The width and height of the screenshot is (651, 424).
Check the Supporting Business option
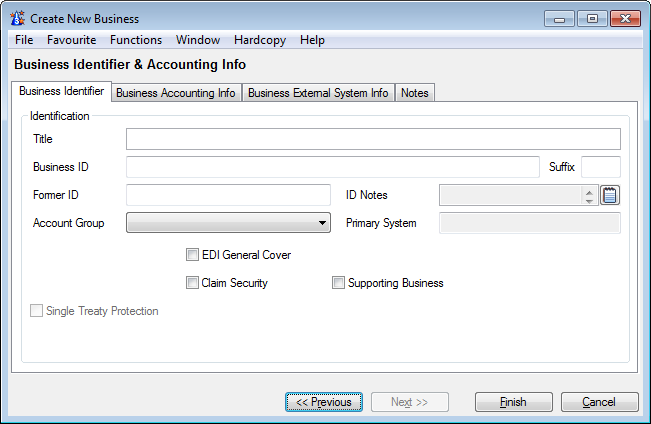pyautogui.click(x=339, y=283)
